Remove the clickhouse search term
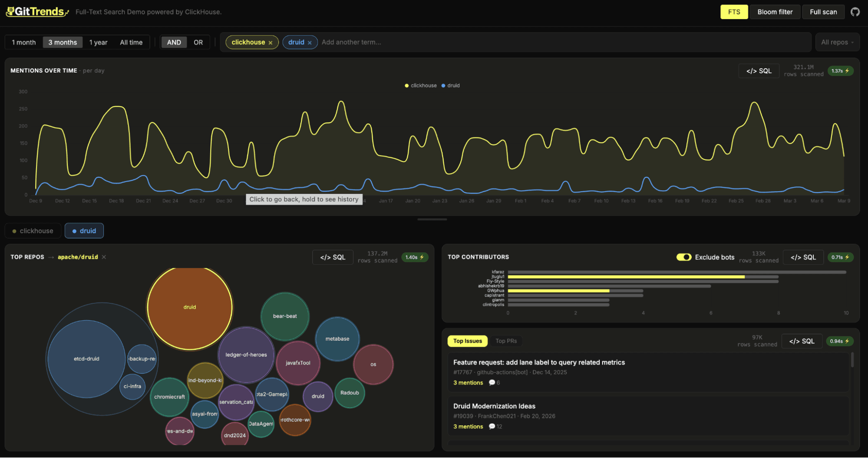Image resolution: width=868 pixels, height=458 pixels. 271,43
